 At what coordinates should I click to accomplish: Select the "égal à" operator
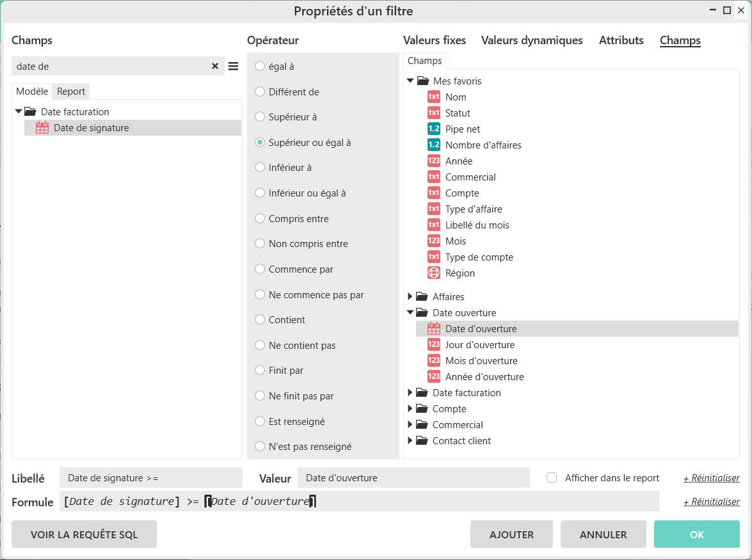[260, 67]
